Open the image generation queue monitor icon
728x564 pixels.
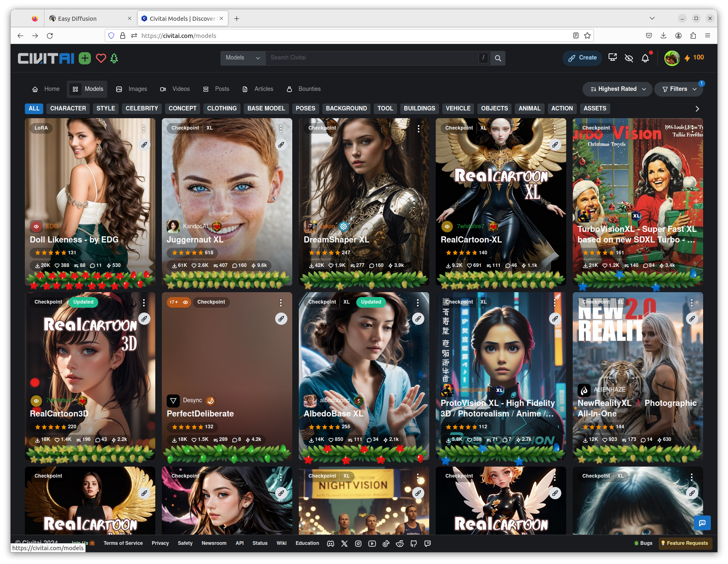pos(612,58)
